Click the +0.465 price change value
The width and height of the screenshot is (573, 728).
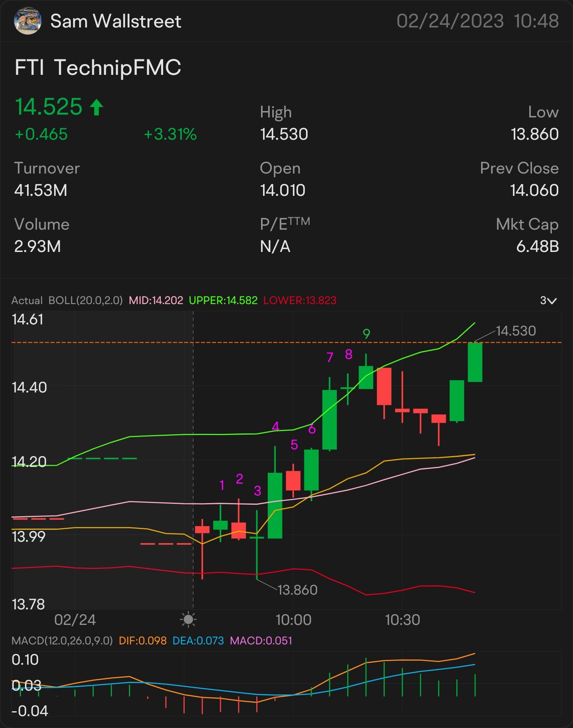tap(41, 134)
